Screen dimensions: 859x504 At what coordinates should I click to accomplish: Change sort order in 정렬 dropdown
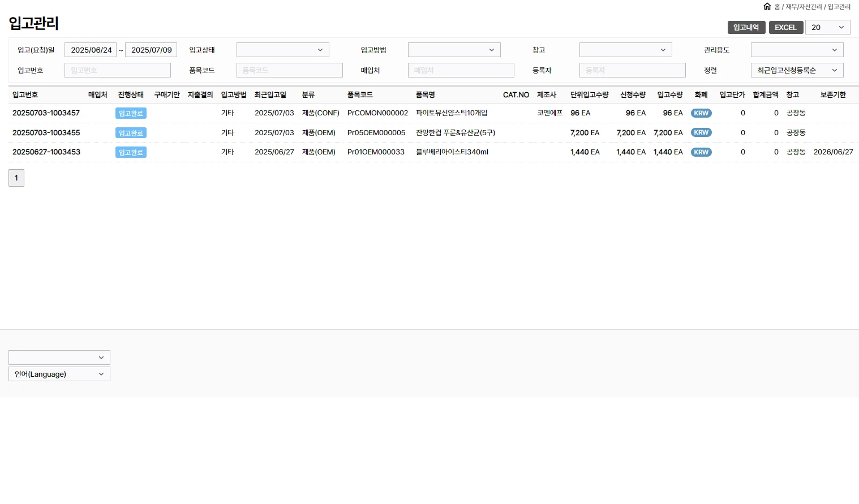[797, 70]
